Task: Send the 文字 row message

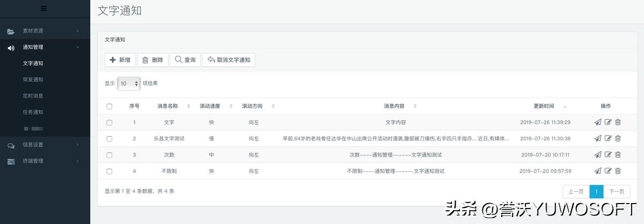Action: tap(598, 122)
